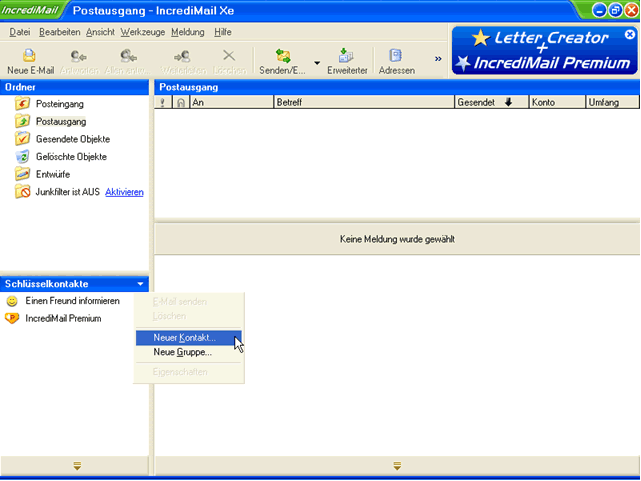
Task: Open the Datei menu
Action: click(20, 32)
